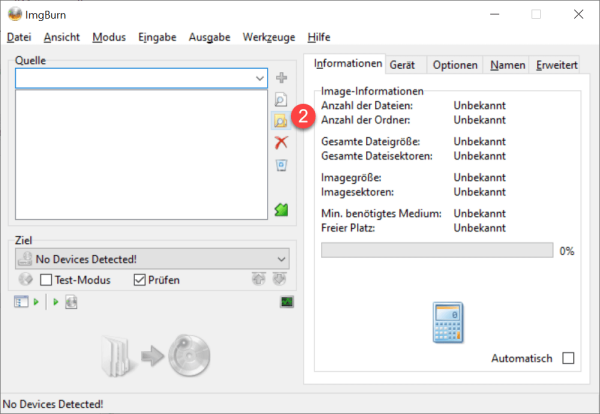
Task: Click the browse for file icon
Action: [x=281, y=99]
